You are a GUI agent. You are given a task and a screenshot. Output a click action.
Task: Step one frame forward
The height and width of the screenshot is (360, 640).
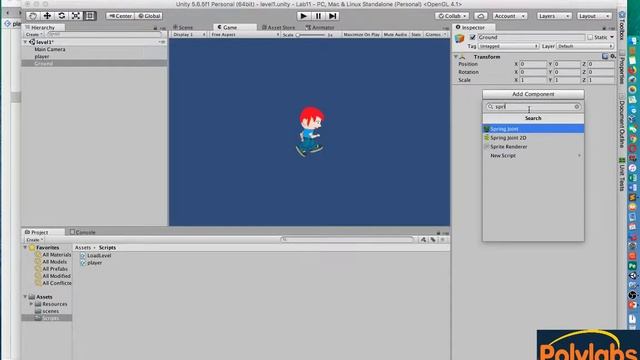pyautogui.click(x=333, y=16)
